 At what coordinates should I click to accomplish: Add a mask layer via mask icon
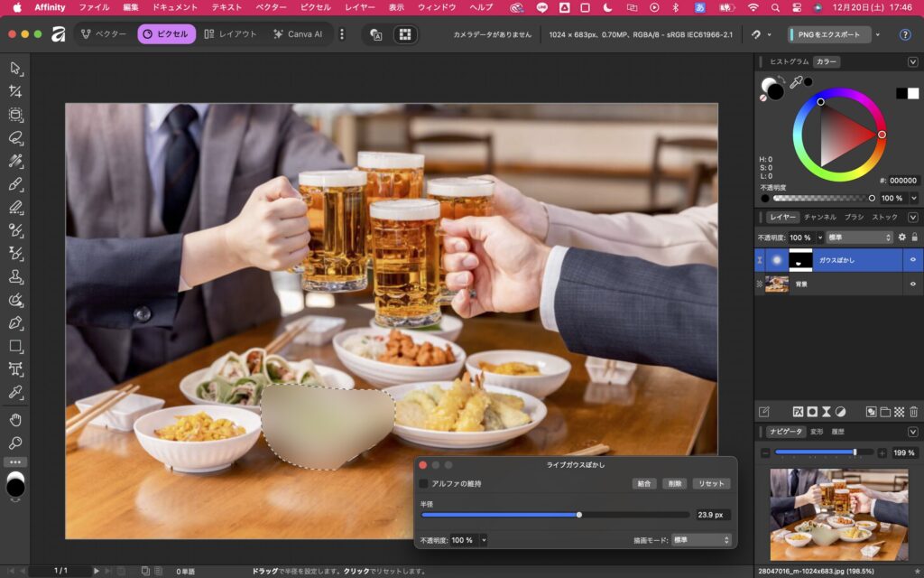click(x=811, y=412)
